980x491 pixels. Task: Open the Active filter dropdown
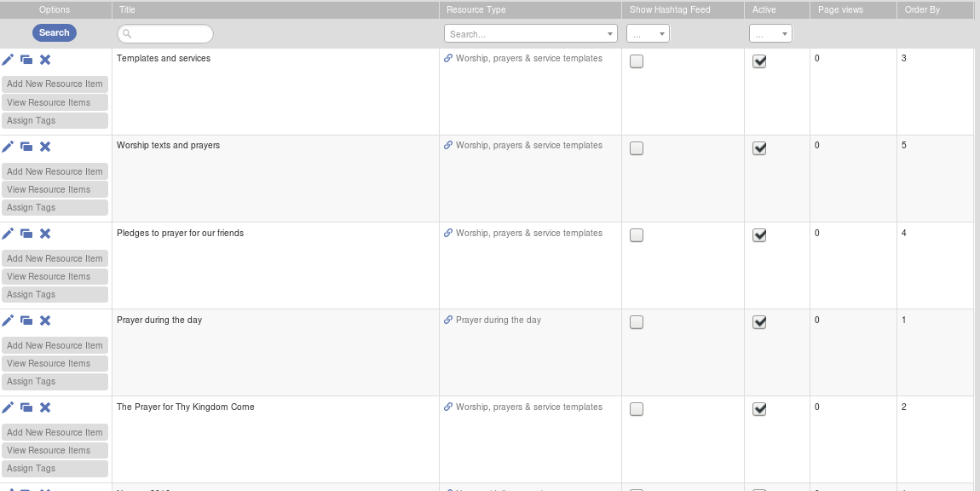click(x=770, y=34)
